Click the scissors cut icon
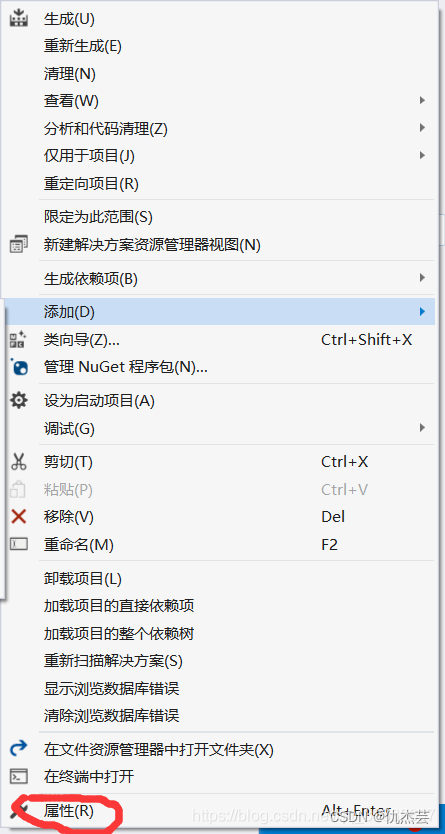 pyautogui.click(x=19, y=462)
